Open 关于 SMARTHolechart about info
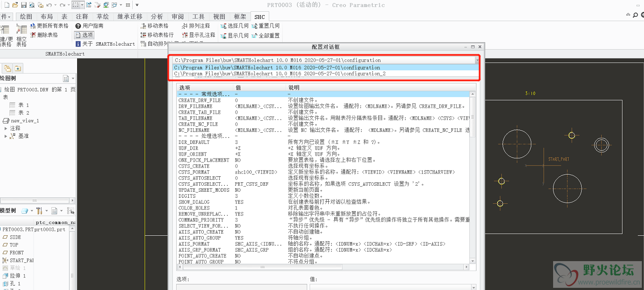The height and width of the screenshot is (290, 644). 105,44
